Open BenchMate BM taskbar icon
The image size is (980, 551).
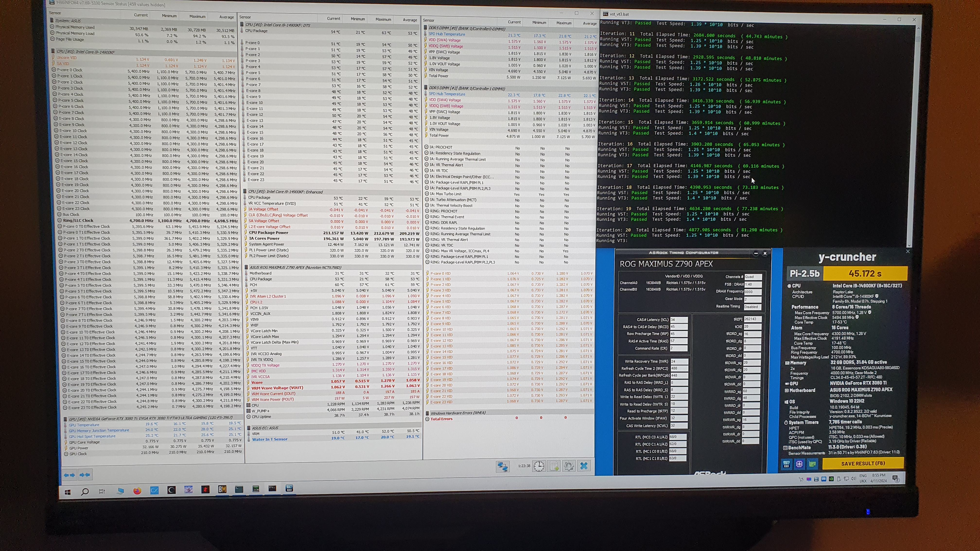tap(222, 489)
